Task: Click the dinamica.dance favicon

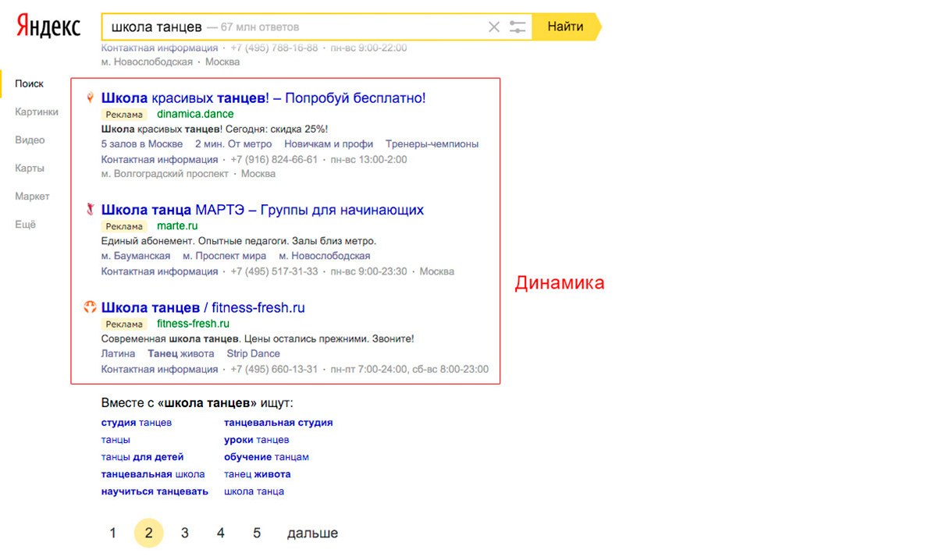Action: click(91, 98)
